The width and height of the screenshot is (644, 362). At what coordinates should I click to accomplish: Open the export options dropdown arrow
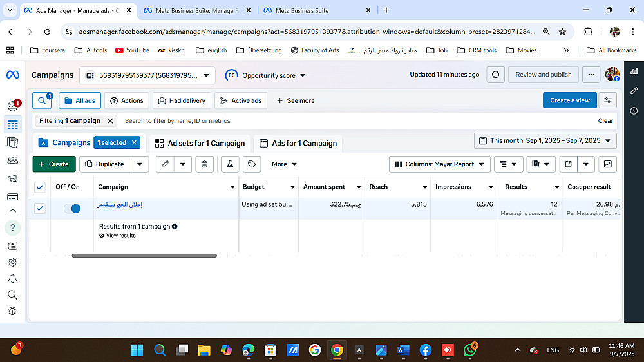coord(586,164)
